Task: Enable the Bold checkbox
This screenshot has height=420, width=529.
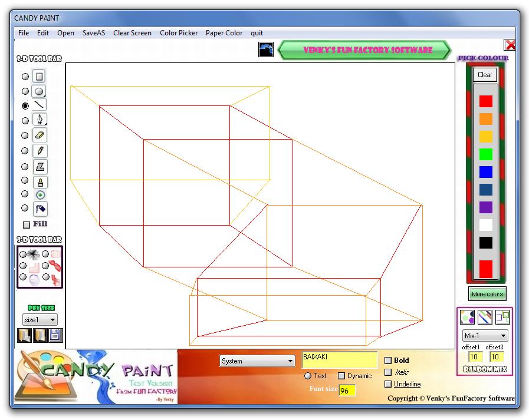Action: click(387, 360)
